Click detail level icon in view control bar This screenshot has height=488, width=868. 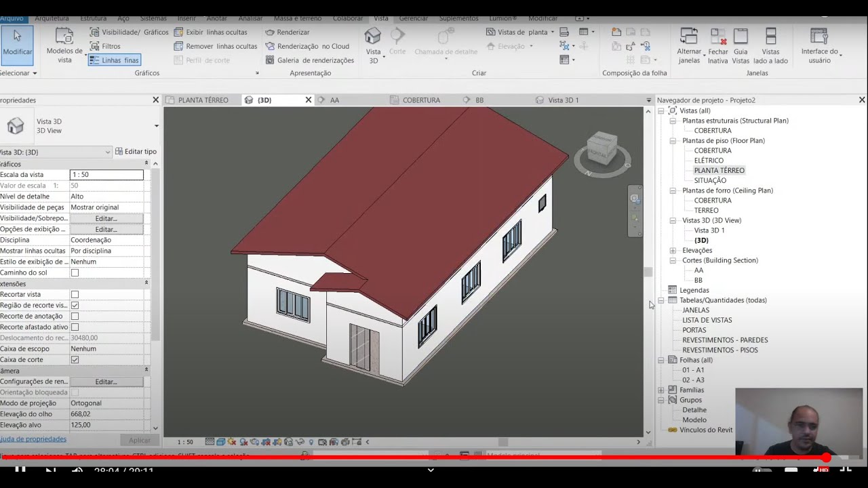(210, 442)
